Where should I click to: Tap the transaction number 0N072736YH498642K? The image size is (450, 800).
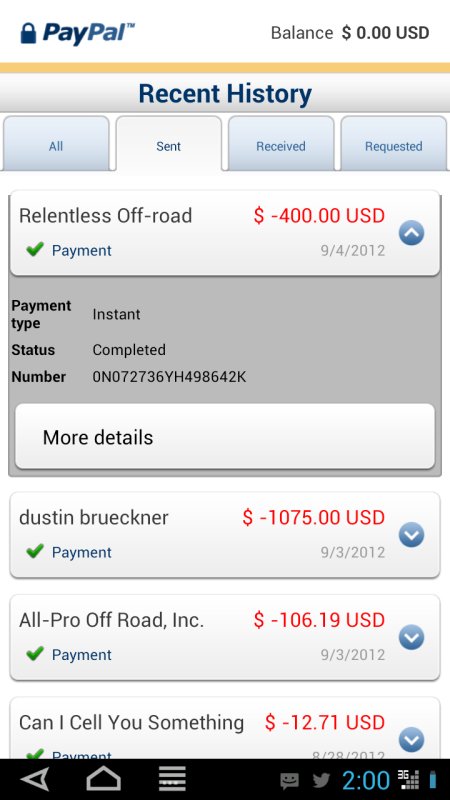(x=169, y=377)
